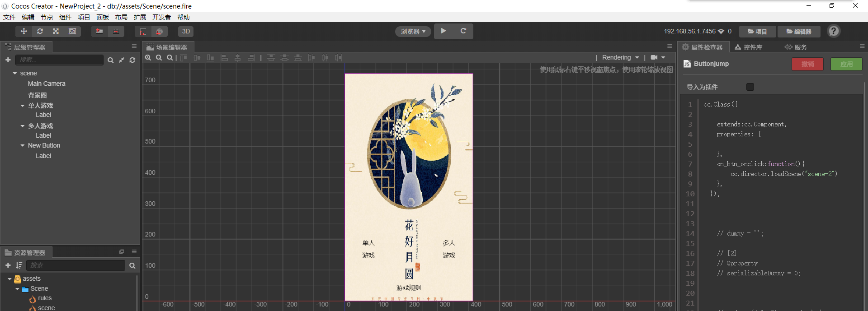
Task: Open the 场景编辑器 panel menu
Action: click(x=670, y=46)
